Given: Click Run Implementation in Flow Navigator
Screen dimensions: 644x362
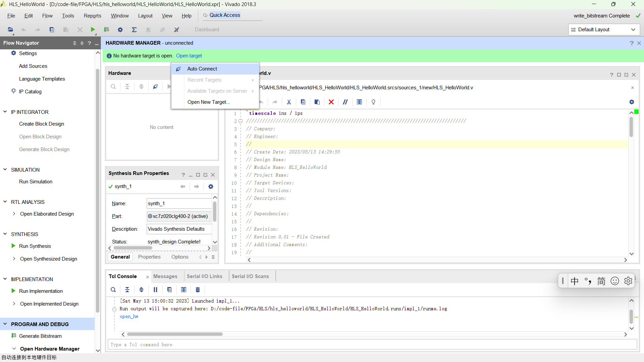Looking at the screenshot, I should [x=41, y=291].
